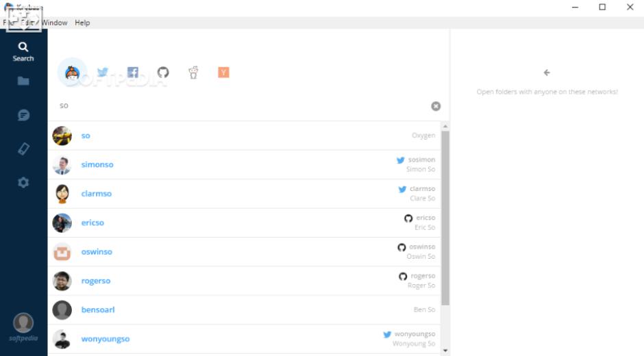Click avatar of user simonso
644x356 pixels.
point(62,165)
